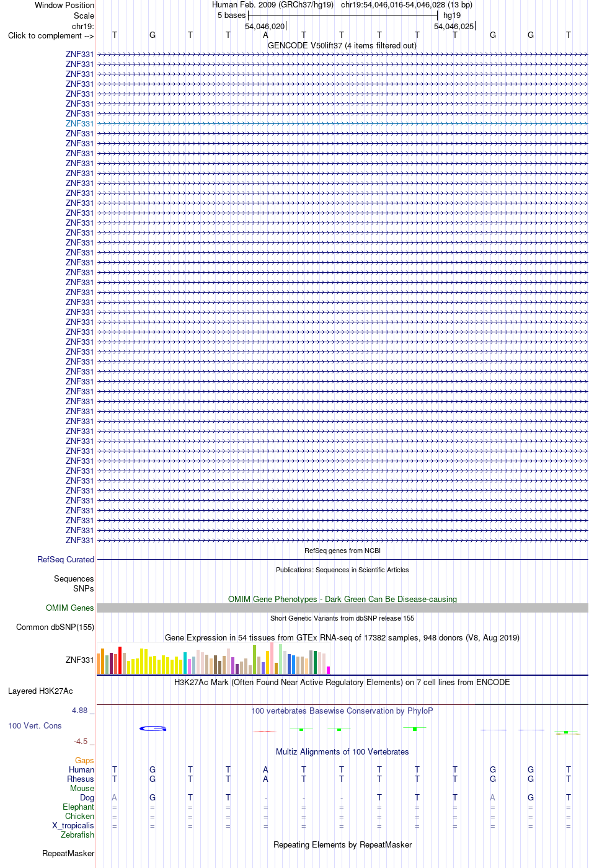This screenshot has height=868, width=589.
Task: Click the 4.88 conservation scale value
Action: pos(81,710)
